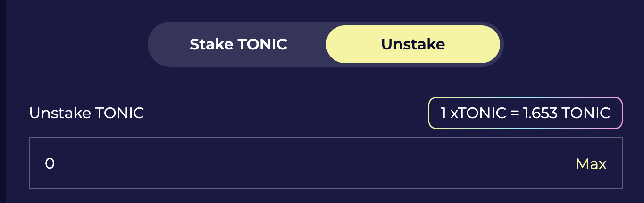Toggle the mode switch to Unstake
The image size is (644, 203).
(x=413, y=44)
